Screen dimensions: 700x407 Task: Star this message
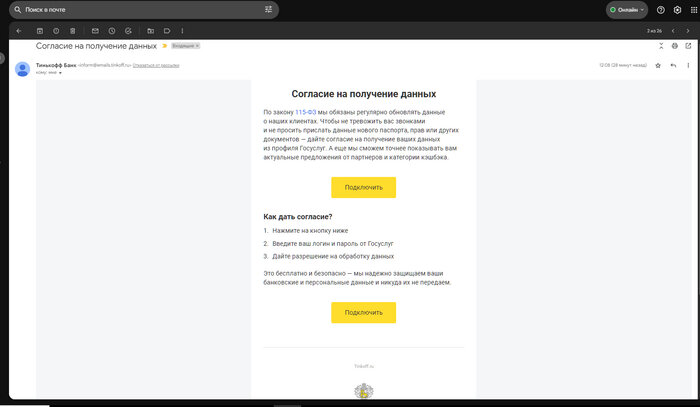click(658, 65)
